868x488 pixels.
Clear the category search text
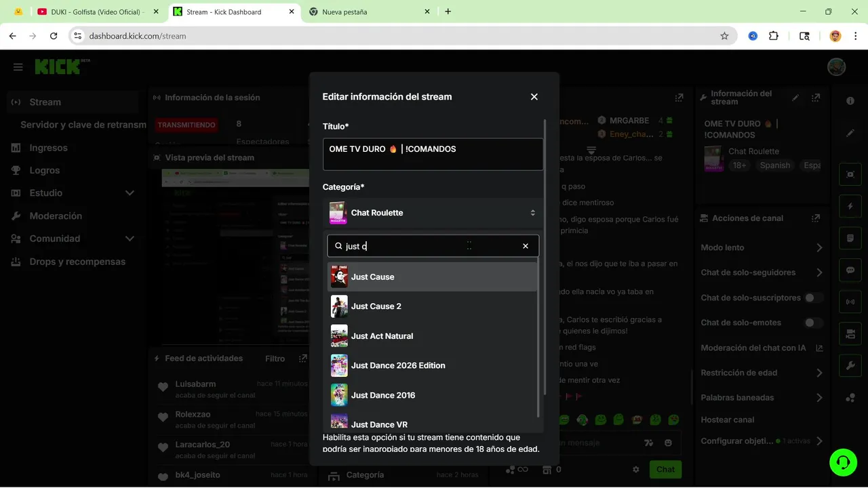(526, 246)
